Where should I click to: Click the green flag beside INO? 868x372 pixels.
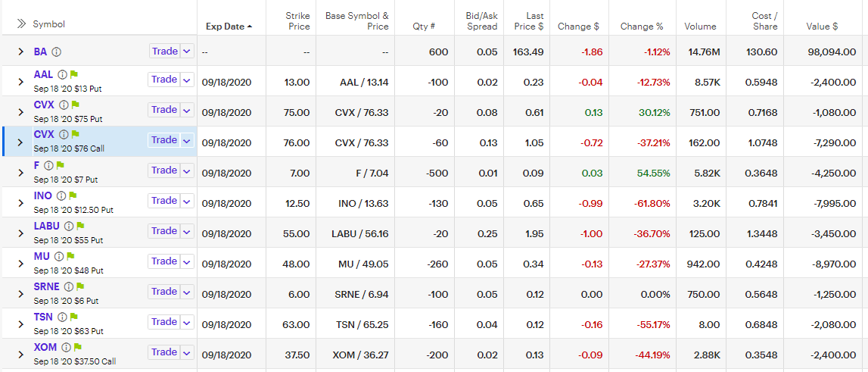click(73, 195)
